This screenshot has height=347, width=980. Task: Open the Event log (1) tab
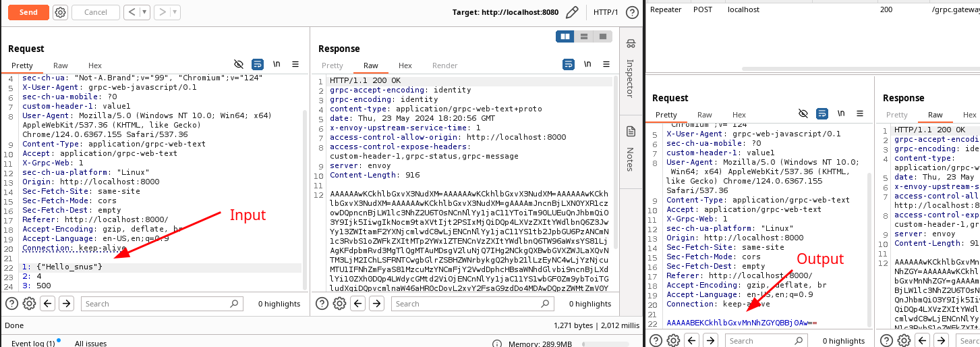point(34,343)
